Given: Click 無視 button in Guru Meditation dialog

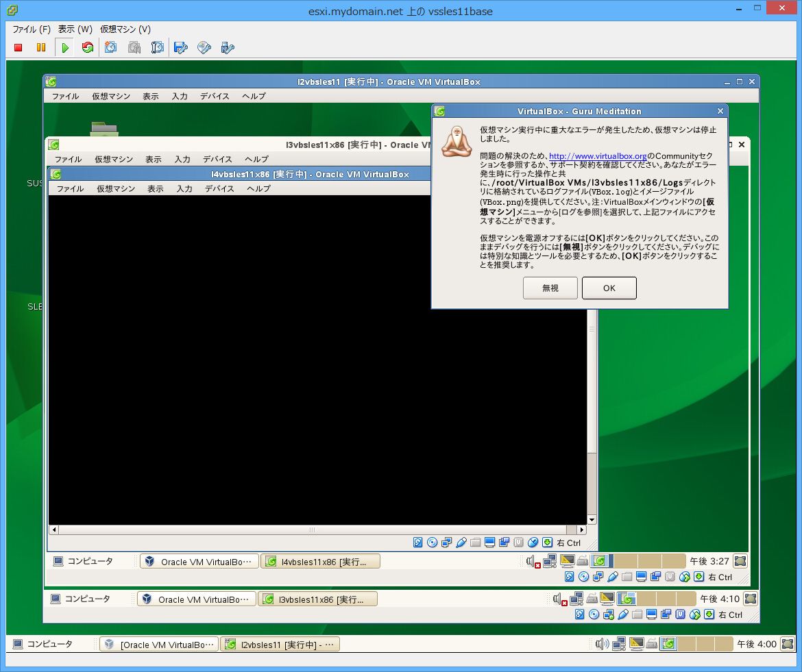Looking at the screenshot, I should point(550,288).
